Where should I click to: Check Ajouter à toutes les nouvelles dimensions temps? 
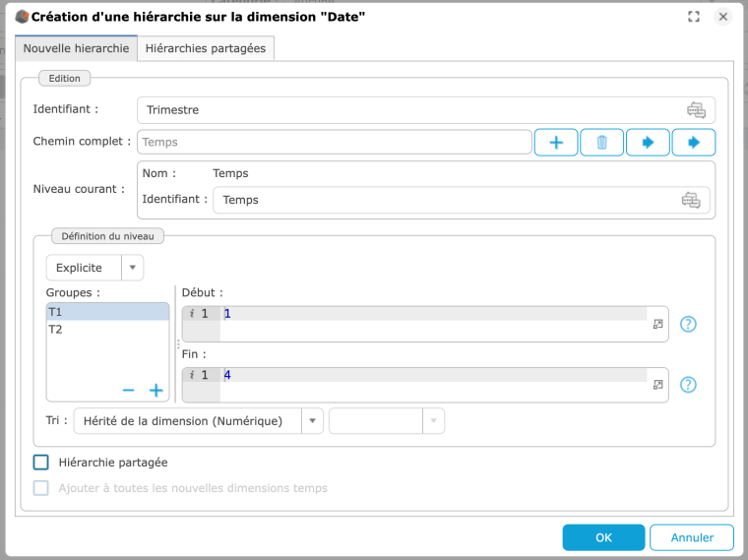41,488
